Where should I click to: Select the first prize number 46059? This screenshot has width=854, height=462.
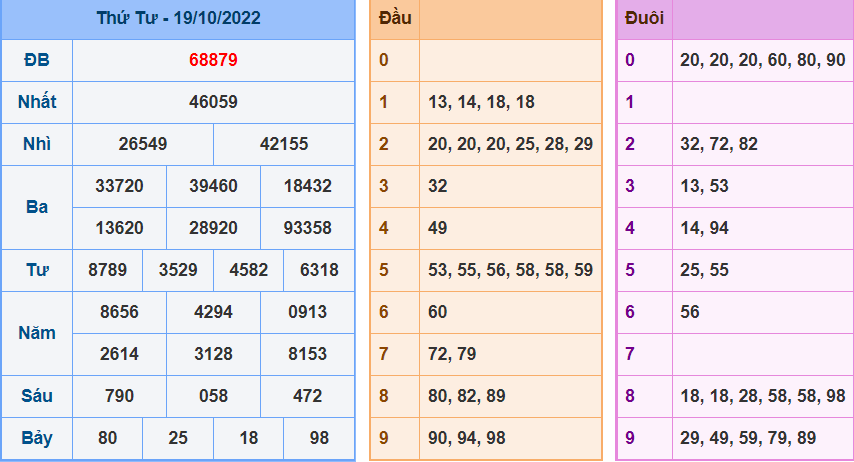[214, 102]
